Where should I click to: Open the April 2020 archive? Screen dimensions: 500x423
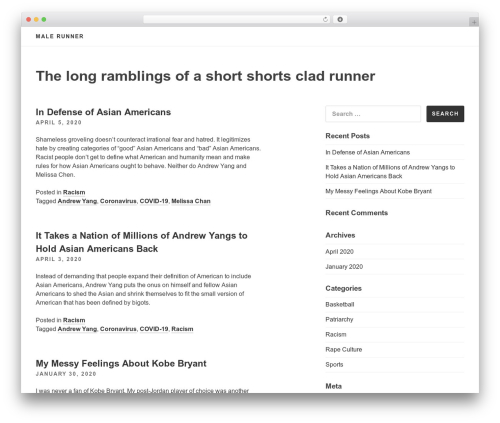tap(340, 252)
